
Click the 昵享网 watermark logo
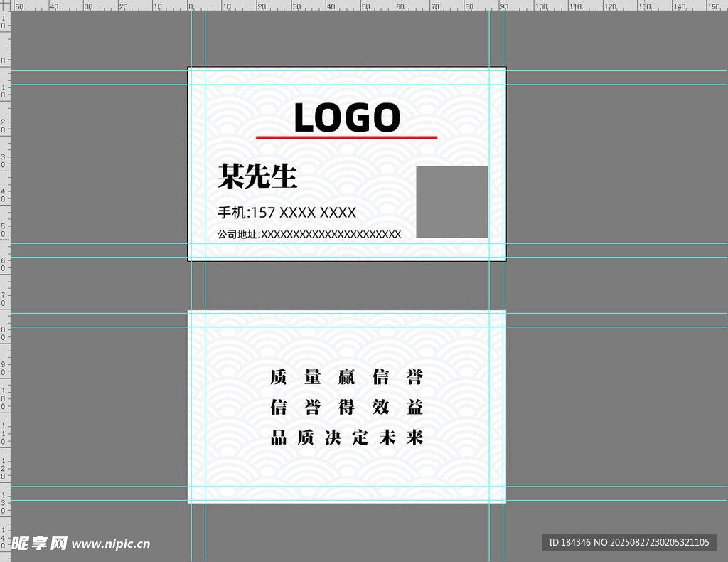tap(39, 544)
